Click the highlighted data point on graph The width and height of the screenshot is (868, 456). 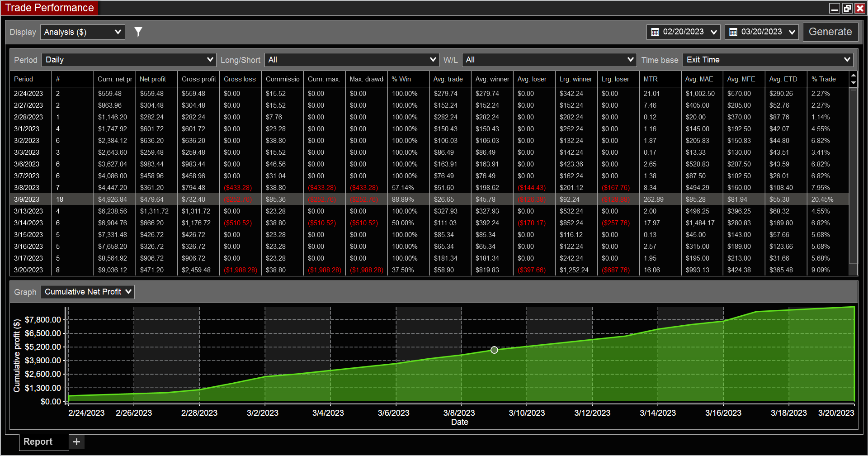(x=494, y=350)
